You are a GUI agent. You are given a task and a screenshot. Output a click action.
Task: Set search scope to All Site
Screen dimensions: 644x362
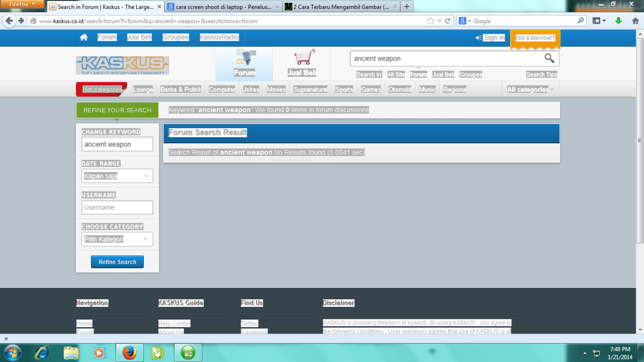click(x=396, y=74)
